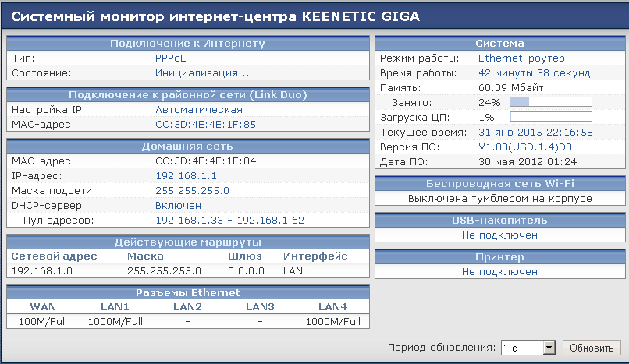Open USB-накопитель Не подключен link
The image size is (629, 364).
pos(499,235)
